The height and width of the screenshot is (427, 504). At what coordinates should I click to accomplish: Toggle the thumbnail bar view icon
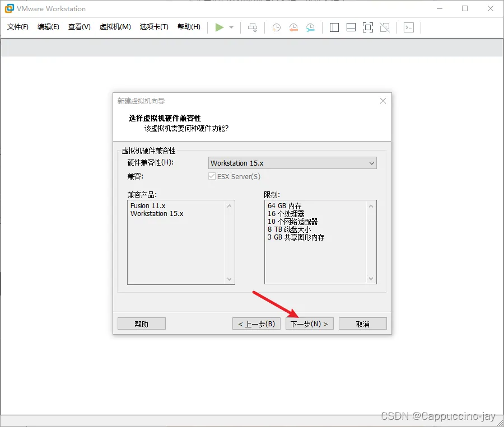(x=351, y=27)
